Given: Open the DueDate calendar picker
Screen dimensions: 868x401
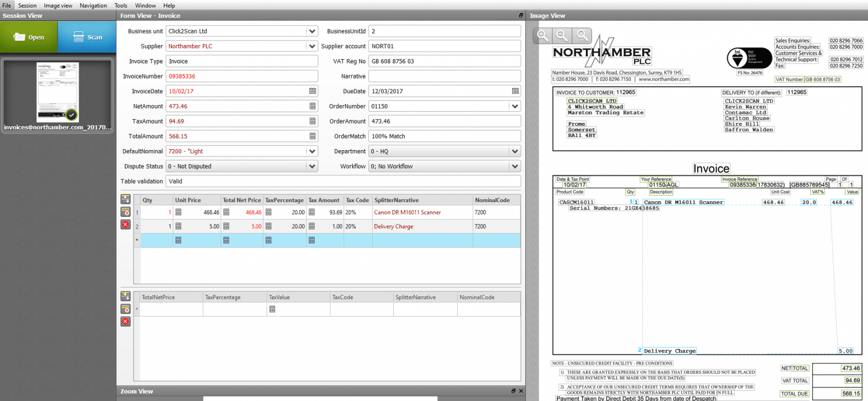Looking at the screenshot, I should (x=515, y=91).
